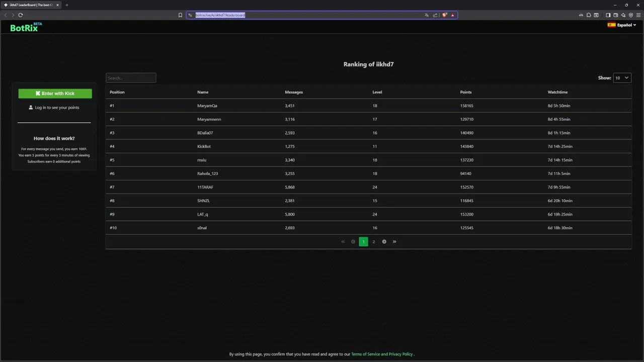Open the extensions puzzle icon
Image resolution: width=644 pixels, height=362 pixels.
pyautogui.click(x=589, y=15)
